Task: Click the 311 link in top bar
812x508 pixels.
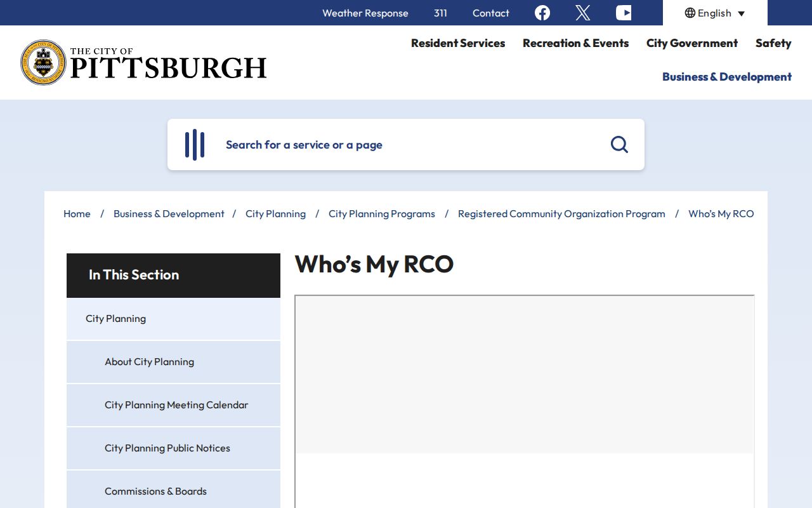Action: (440, 13)
